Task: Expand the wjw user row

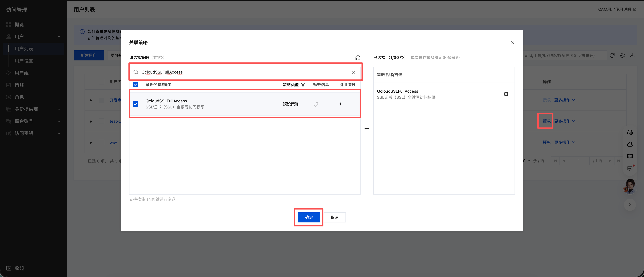Action: coord(91,143)
